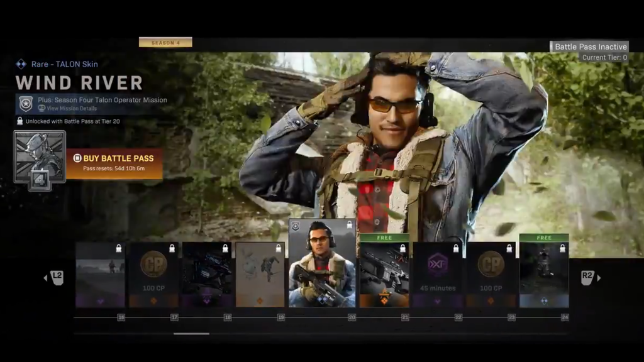Click the FREE label on tier 21 card
This screenshot has height=362, width=644.
click(x=384, y=238)
